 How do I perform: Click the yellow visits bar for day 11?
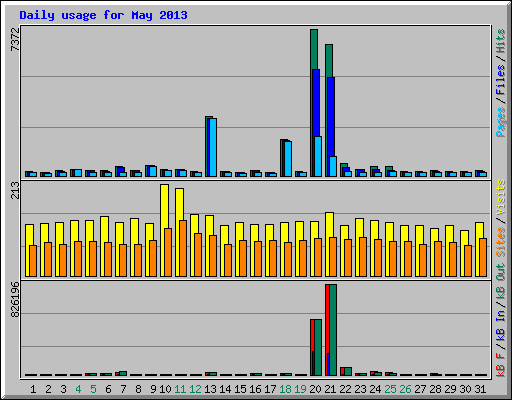pos(179,204)
